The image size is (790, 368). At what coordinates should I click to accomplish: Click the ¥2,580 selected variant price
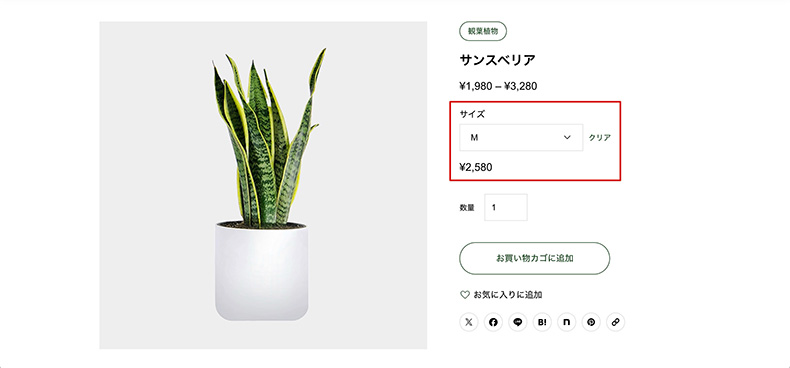476,167
